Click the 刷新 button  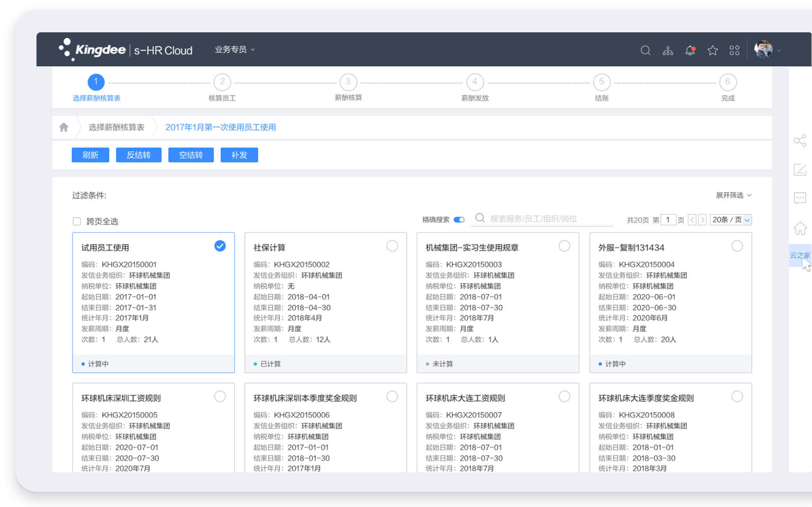[x=90, y=155]
